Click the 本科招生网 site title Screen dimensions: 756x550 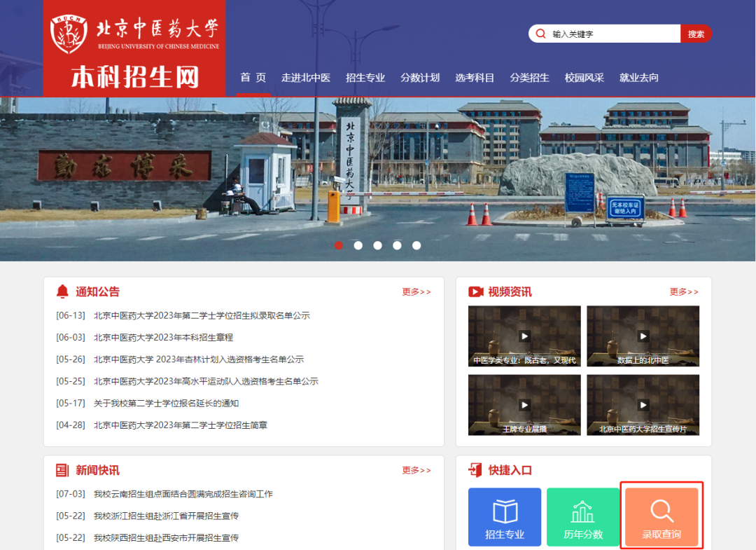coord(135,76)
